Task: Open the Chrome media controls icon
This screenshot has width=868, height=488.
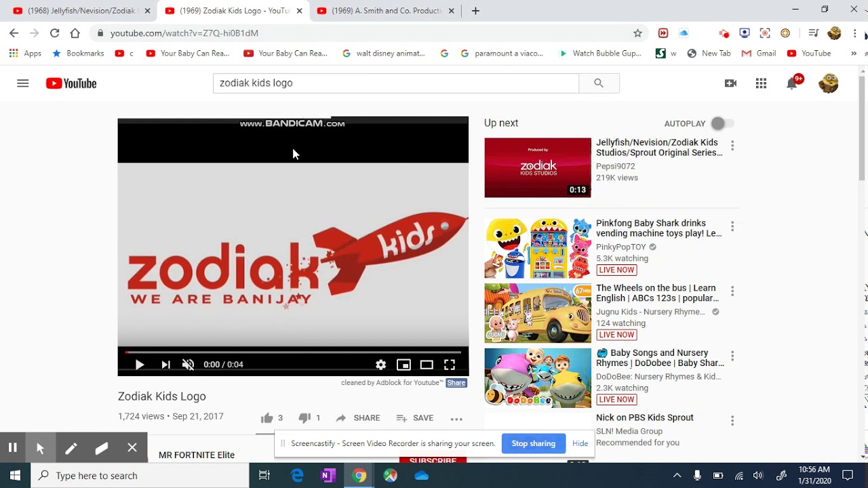Action: click(x=813, y=33)
